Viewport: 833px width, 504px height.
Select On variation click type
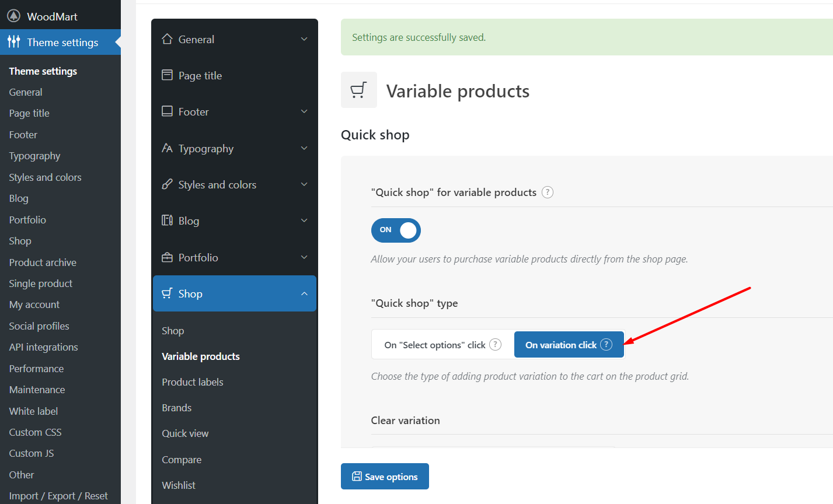coord(569,345)
